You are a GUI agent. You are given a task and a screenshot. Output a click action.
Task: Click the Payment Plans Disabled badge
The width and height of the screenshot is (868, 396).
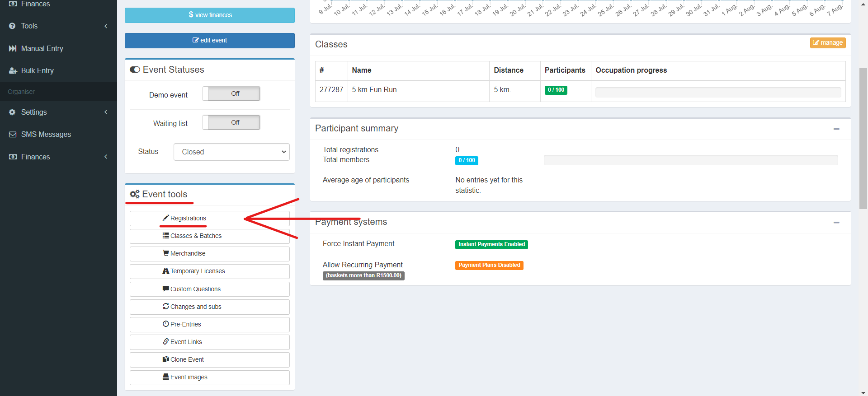(x=489, y=265)
